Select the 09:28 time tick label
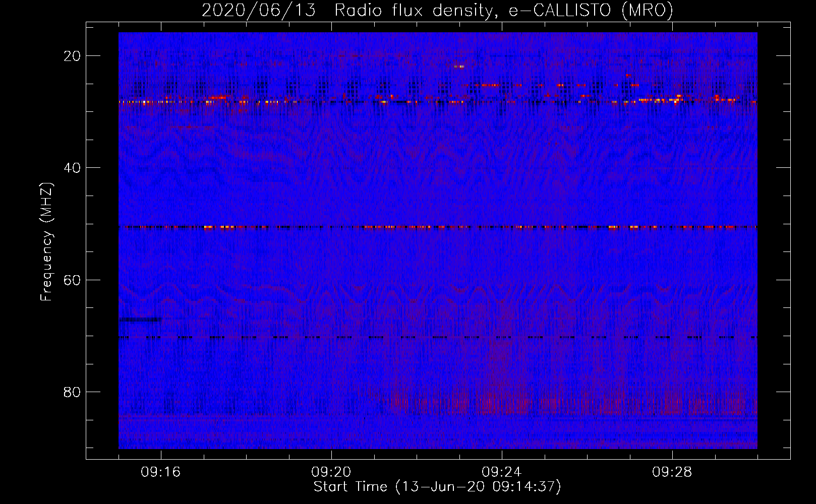 pyautogui.click(x=672, y=472)
